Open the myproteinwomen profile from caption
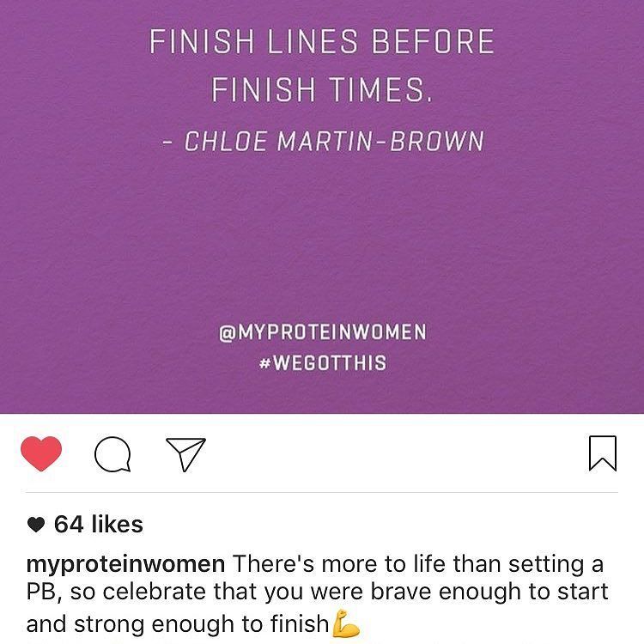Image resolution: width=644 pixels, height=644 pixels. [125, 565]
